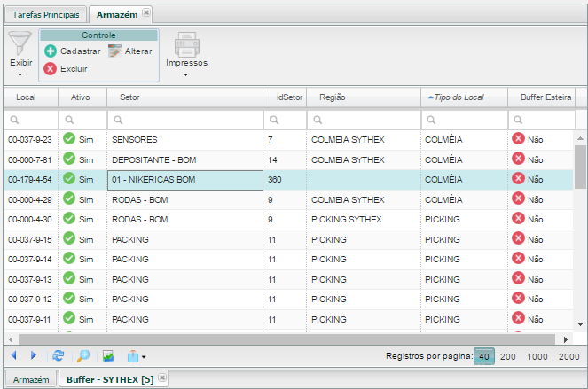Set 40 records per page
This screenshot has height=389, width=588.
483,356
